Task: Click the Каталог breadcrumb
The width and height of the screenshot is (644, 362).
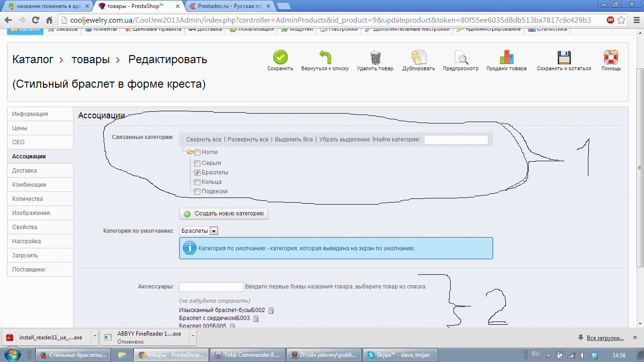Action: point(33,60)
